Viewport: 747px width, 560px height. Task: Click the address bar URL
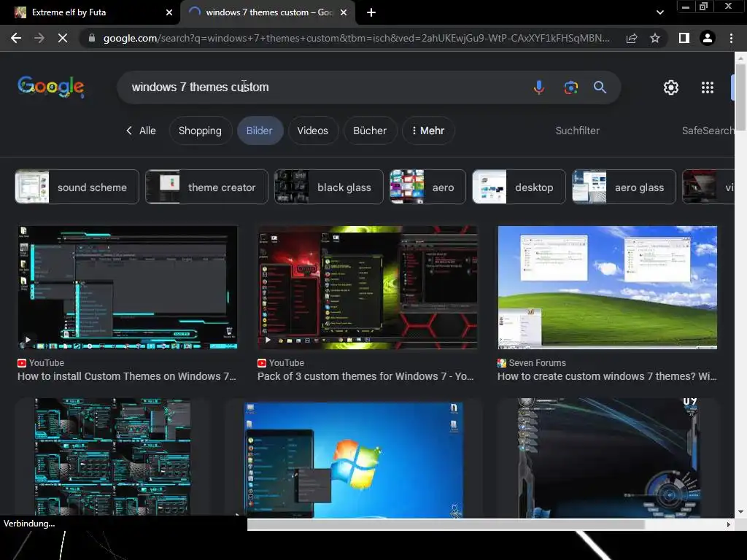coord(356,38)
